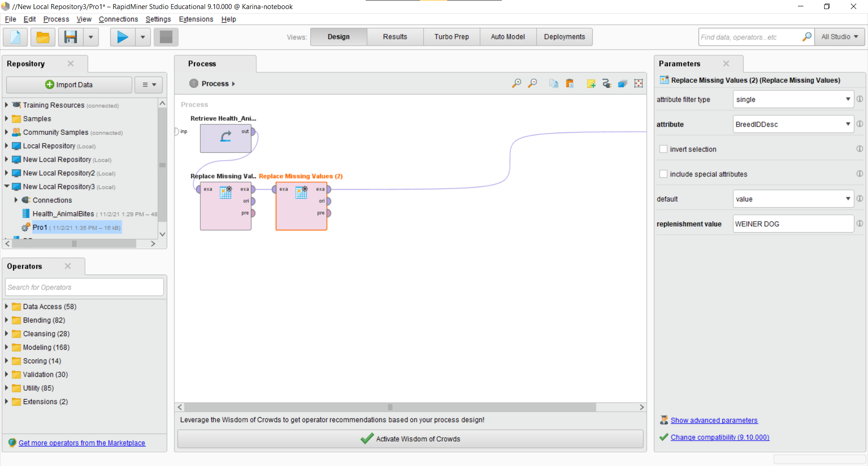Close the Repository panel
This screenshot has height=466, width=868.
(71, 63)
